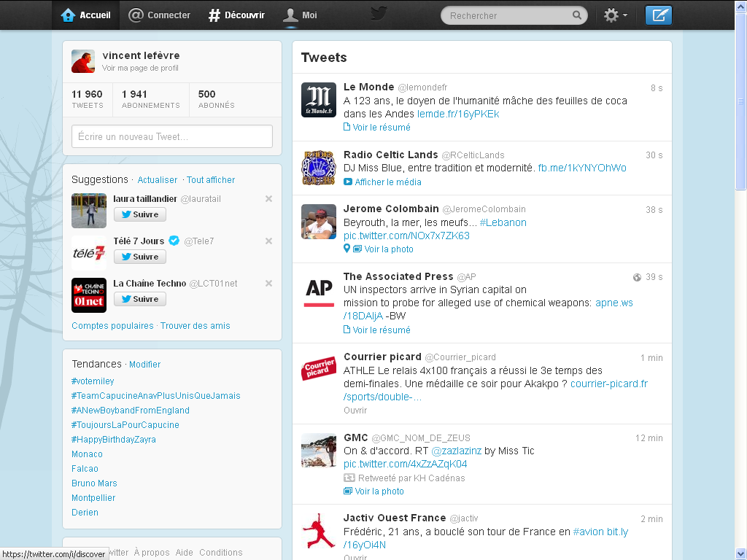View the 1 941 Abonnements count

[150, 99]
